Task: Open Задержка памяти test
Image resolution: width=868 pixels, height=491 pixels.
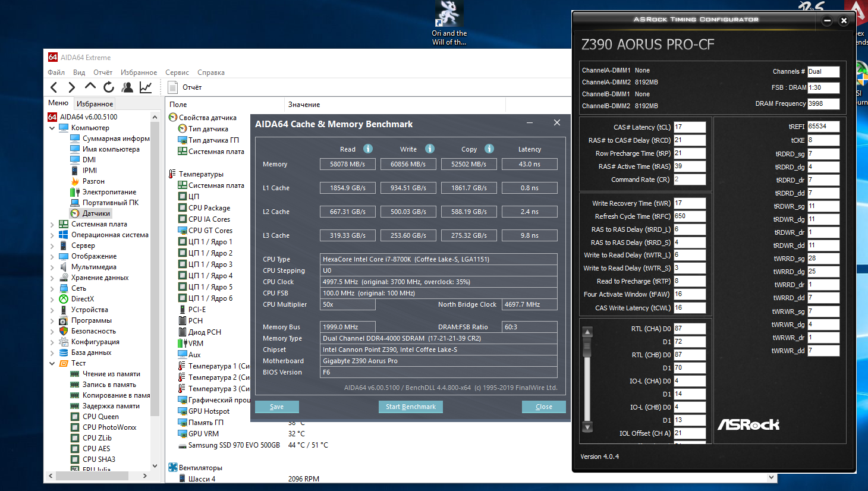Action: tap(111, 406)
